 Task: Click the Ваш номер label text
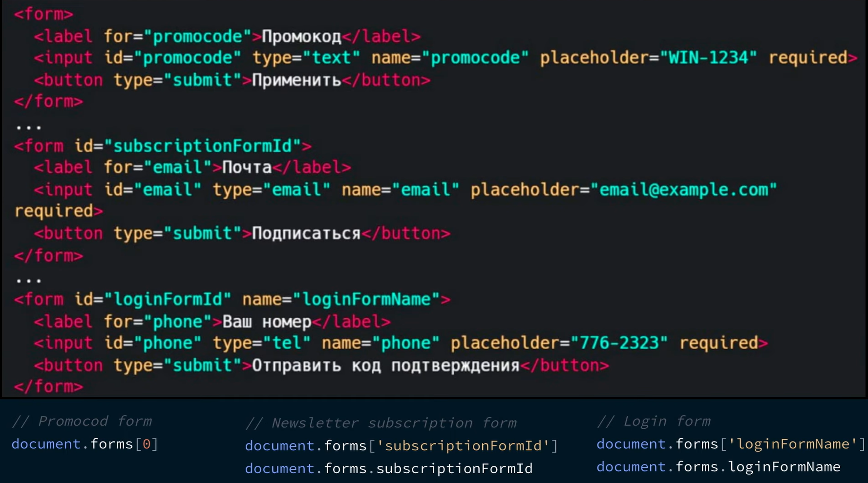pyautogui.click(x=267, y=322)
